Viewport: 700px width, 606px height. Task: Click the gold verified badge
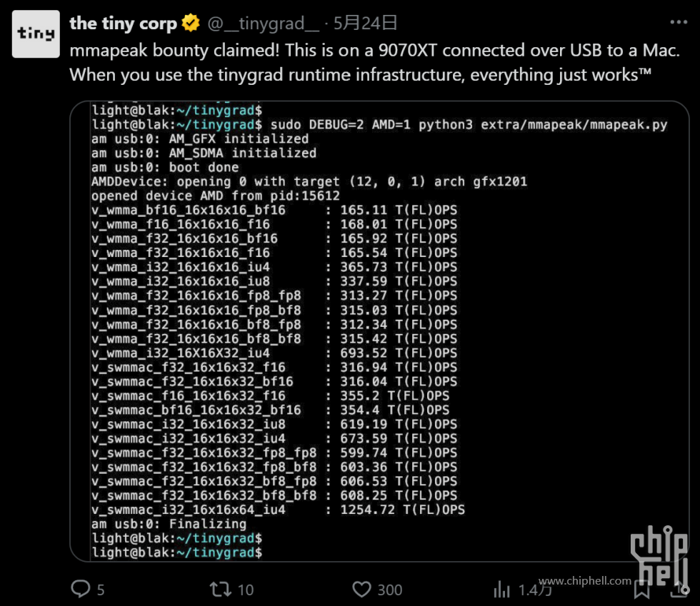pyautogui.click(x=191, y=24)
